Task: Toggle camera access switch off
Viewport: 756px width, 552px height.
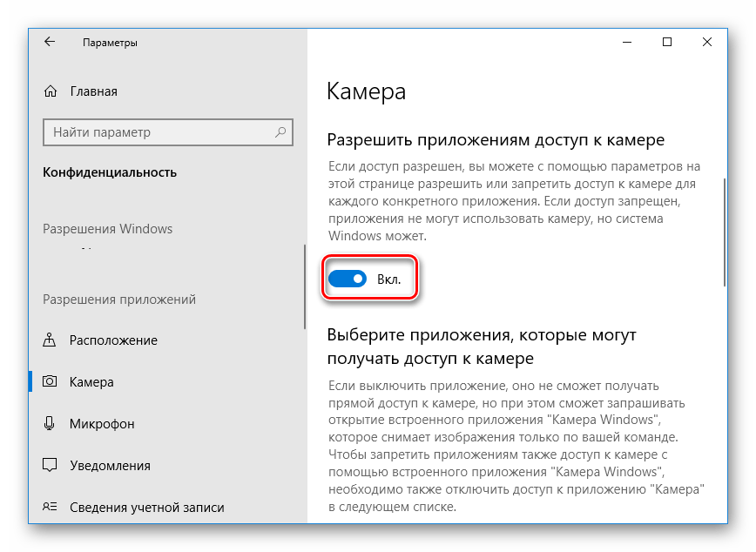Action: coord(347,279)
